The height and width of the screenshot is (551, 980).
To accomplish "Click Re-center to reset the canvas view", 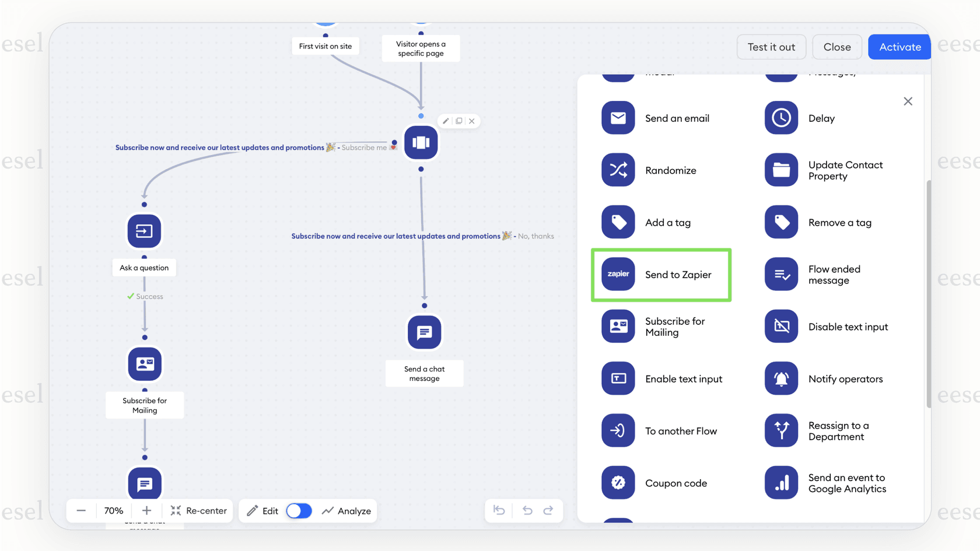I will pyautogui.click(x=198, y=510).
